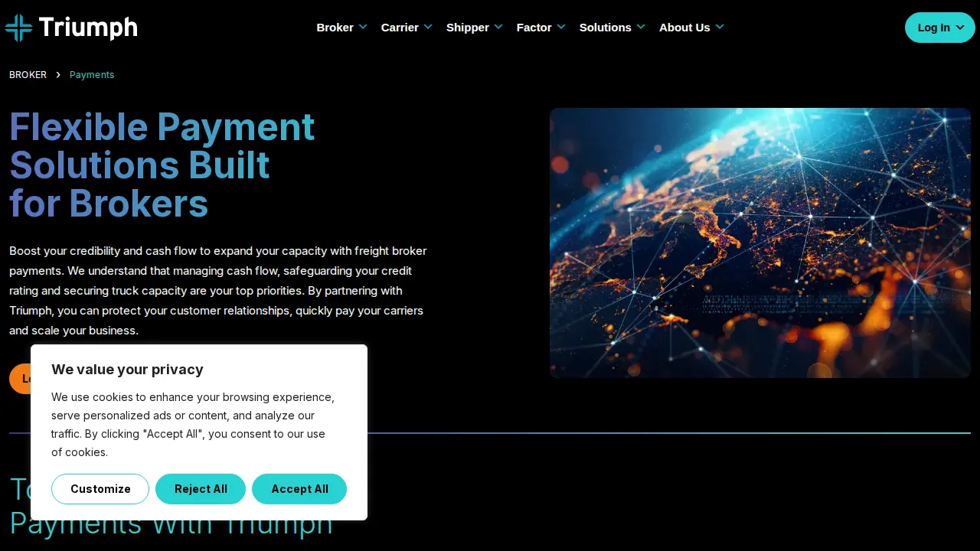The image size is (980, 551).
Task: Open the About Us dropdown arrow
Action: [720, 27]
